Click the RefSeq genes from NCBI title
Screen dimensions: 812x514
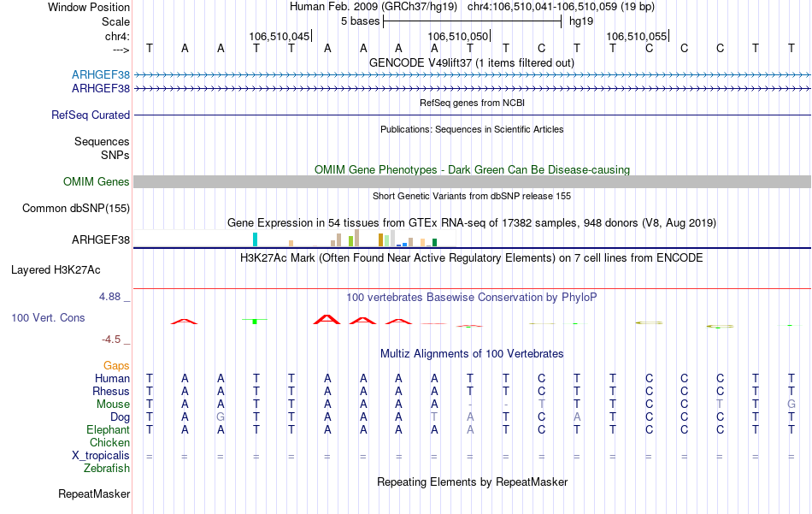(x=473, y=103)
